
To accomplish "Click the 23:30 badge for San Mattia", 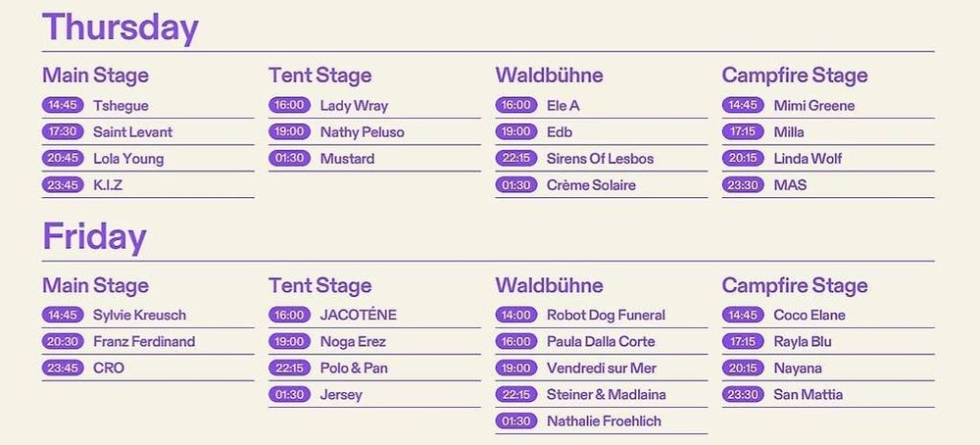I will pyautogui.click(x=743, y=394).
